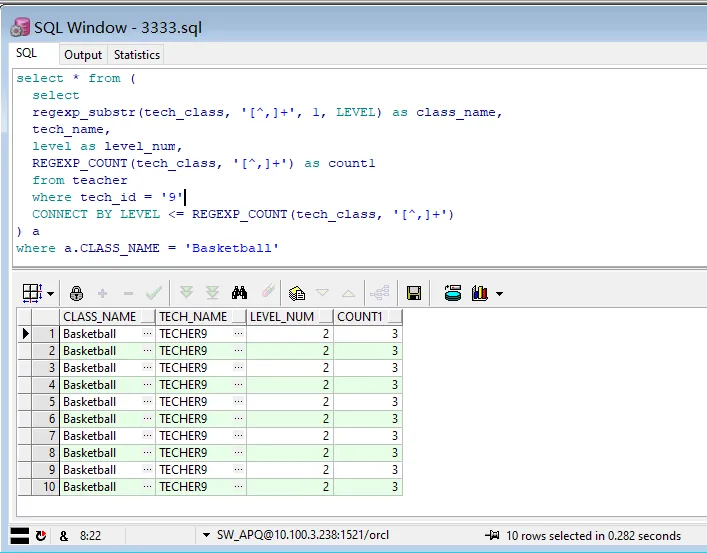Click the Query By Example binoculars icon
The width and height of the screenshot is (707, 553).
tap(239, 293)
